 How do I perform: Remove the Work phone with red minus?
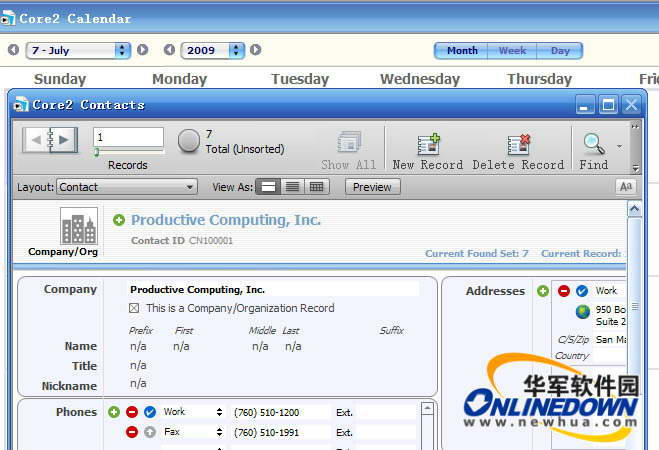[x=132, y=412]
